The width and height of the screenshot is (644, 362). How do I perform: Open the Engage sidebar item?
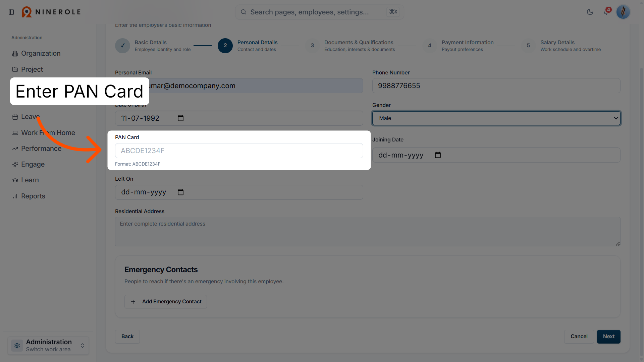pos(33,164)
